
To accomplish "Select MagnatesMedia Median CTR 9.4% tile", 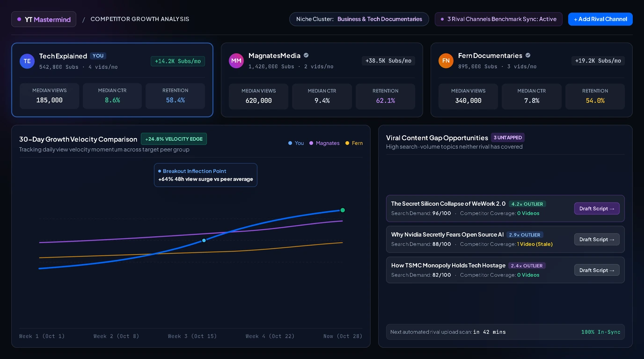I will (x=322, y=96).
